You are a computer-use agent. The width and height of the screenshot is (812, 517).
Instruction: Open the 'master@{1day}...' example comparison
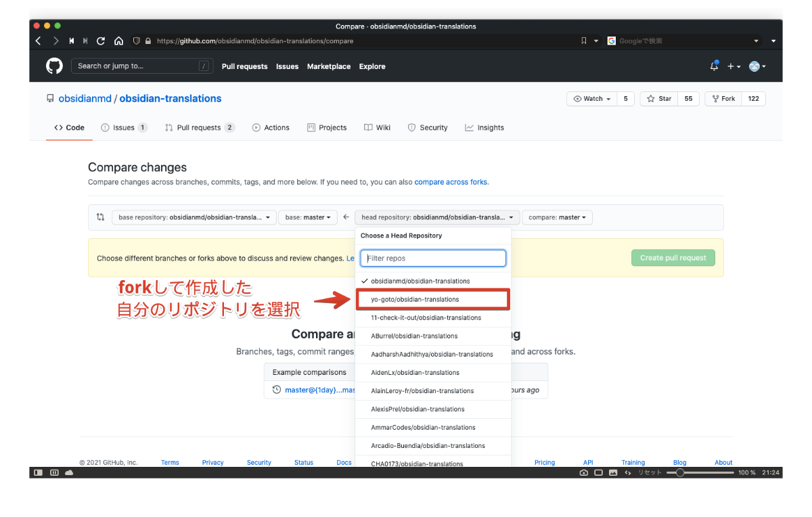[319, 390]
